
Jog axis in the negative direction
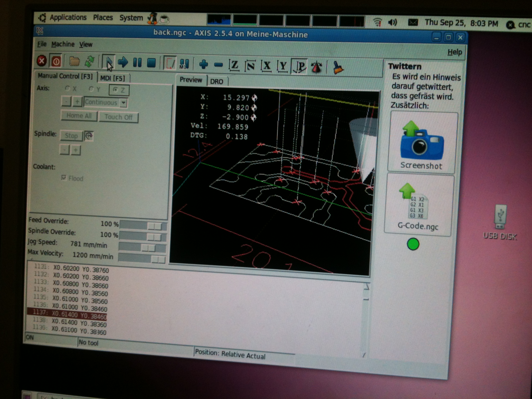[x=66, y=101]
